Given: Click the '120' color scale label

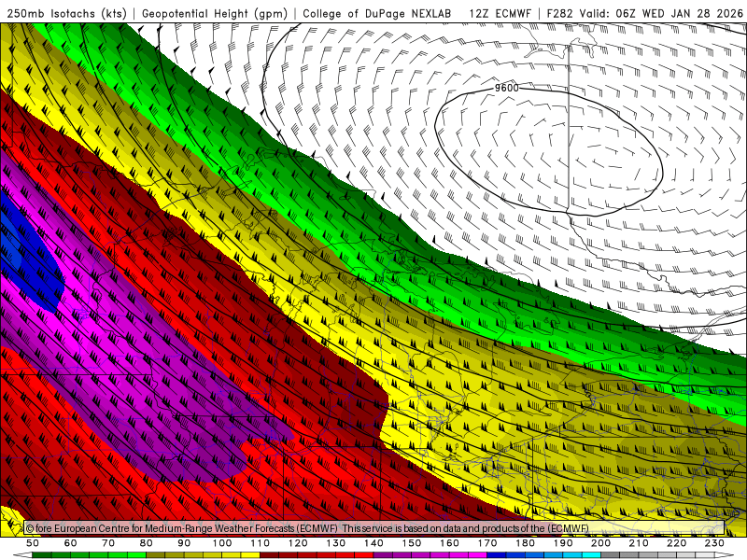Looking at the screenshot, I should pyautogui.click(x=298, y=543).
